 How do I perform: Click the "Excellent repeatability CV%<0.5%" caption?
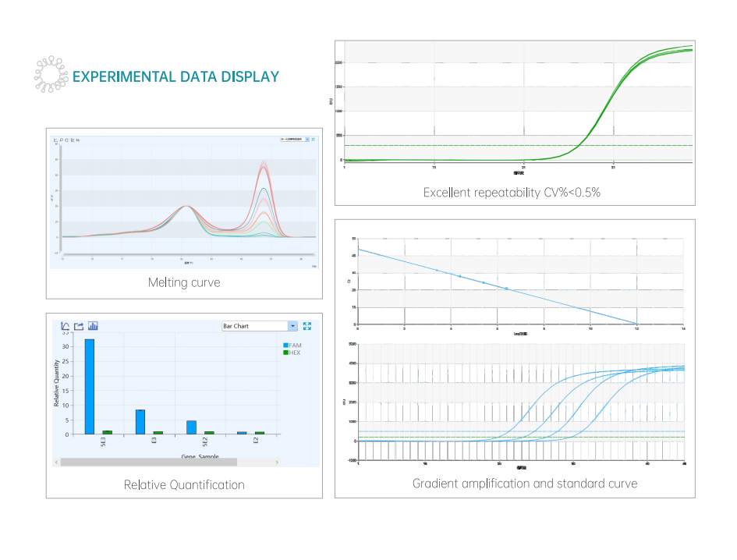tap(512, 193)
